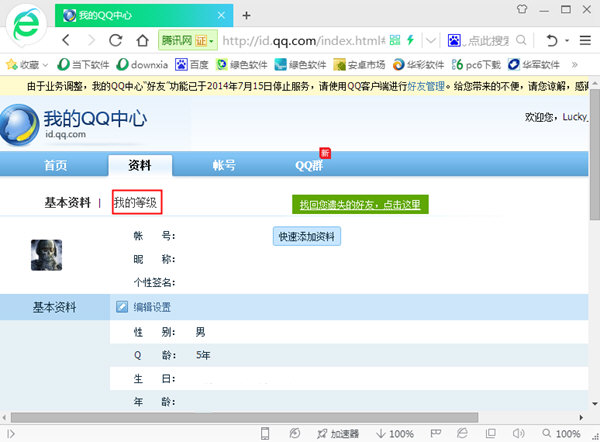This screenshot has width=600, height=442.
Task: Open the 我的等级 sub-tab
Action: pos(136,202)
